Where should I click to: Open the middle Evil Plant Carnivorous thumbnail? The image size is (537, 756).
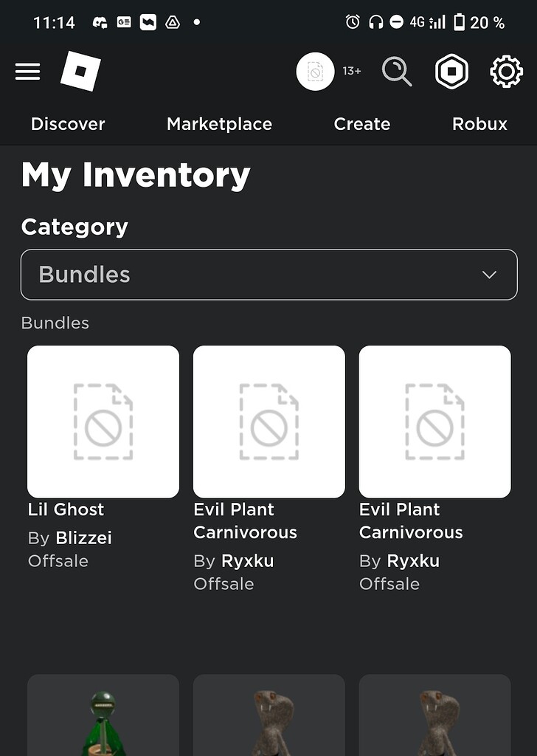(x=269, y=422)
